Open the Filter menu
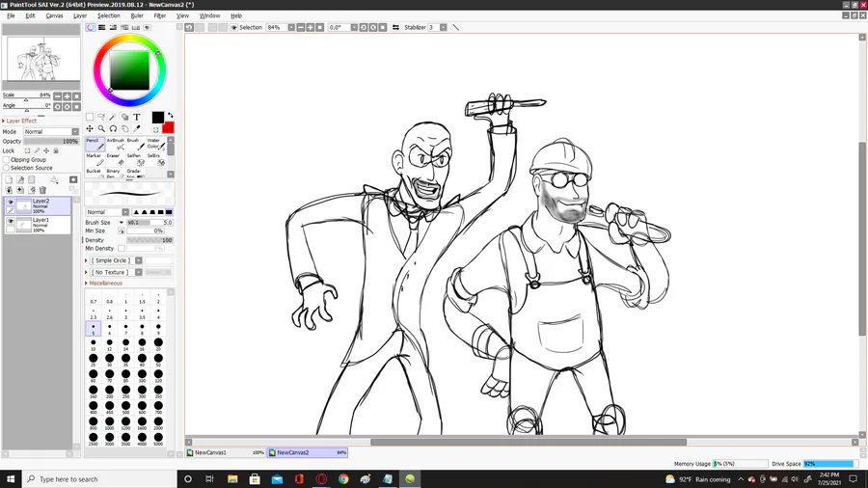The width and height of the screenshot is (868, 488). (160, 15)
